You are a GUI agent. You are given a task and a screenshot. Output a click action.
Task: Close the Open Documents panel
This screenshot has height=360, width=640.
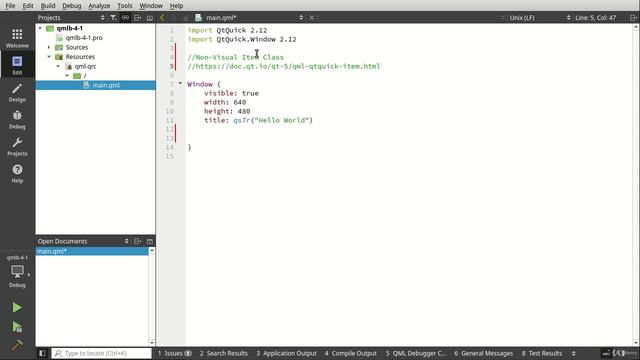[150, 241]
